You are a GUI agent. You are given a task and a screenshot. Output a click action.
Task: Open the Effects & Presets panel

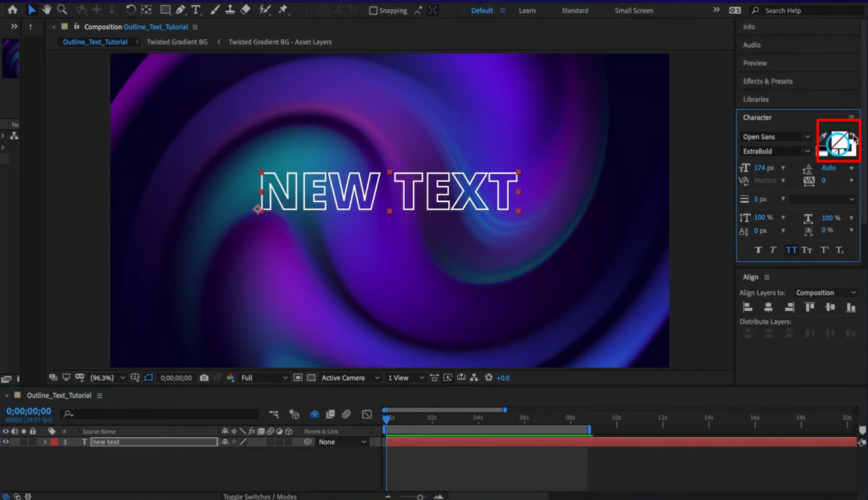pos(768,81)
